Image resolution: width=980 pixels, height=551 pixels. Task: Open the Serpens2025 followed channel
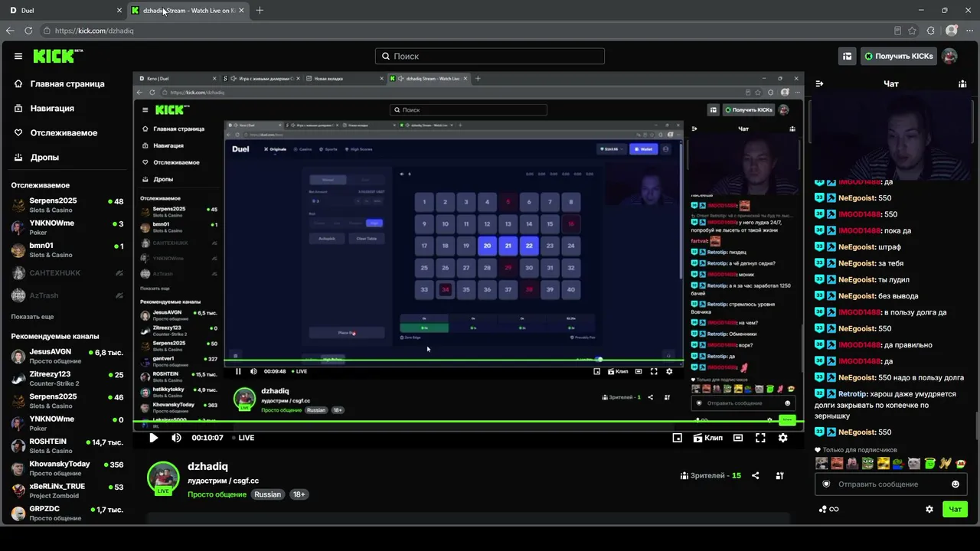67,206
